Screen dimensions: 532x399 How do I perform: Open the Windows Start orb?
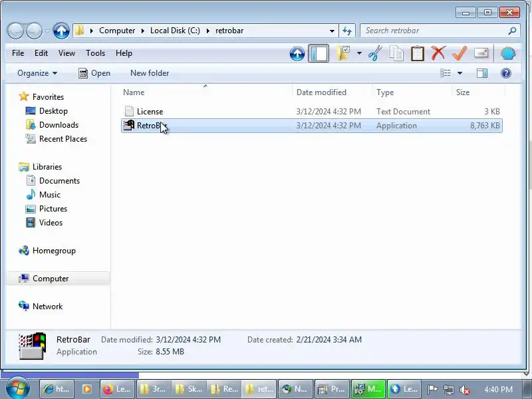[18, 388]
